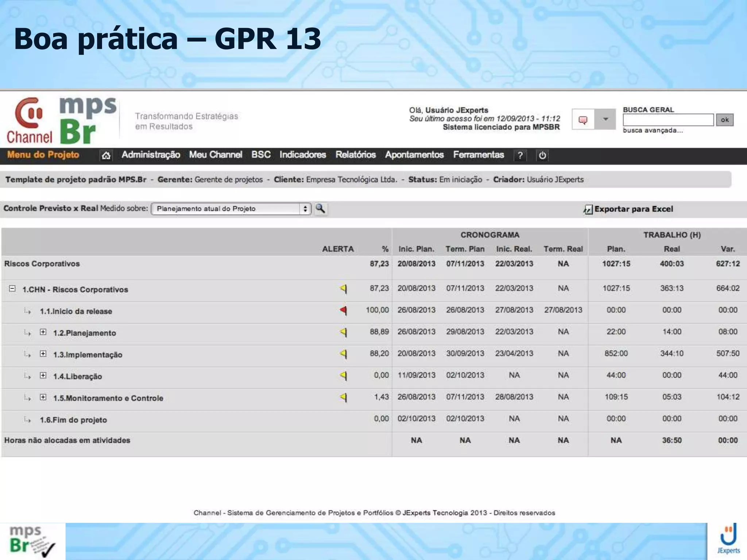This screenshot has width=747, height=560.
Task: Click yellow alert flag for 1.3.Implementação
Action: (x=343, y=354)
